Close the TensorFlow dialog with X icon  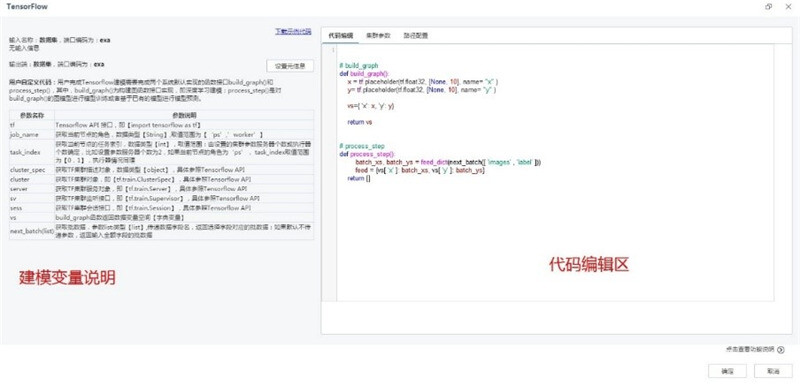pyautogui.click(x=788, y=7)
